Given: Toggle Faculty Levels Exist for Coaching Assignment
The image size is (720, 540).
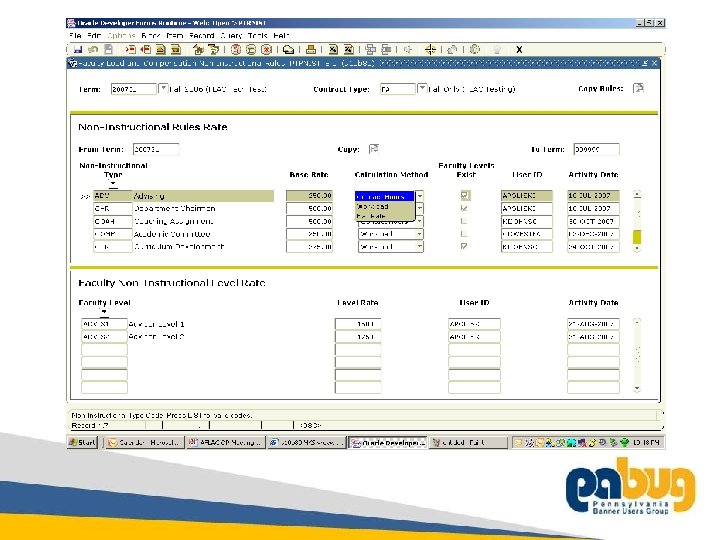Looking at the screenshot, I should click(x=464, y=221).
